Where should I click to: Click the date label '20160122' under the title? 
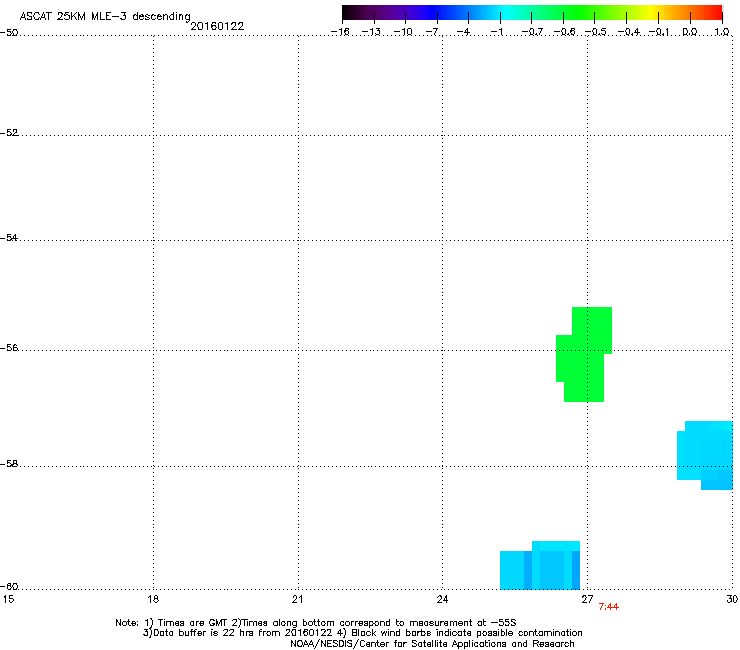pyautogui.click(x=217, y=26)
